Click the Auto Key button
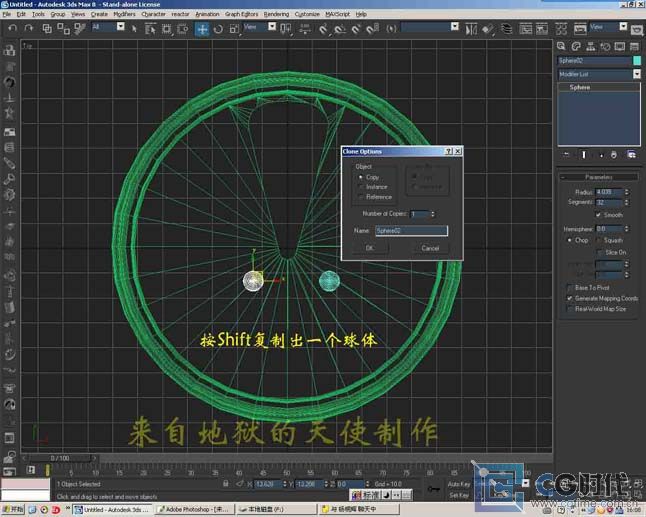Screen dimensions: 646x517 (x=459, y=484)
